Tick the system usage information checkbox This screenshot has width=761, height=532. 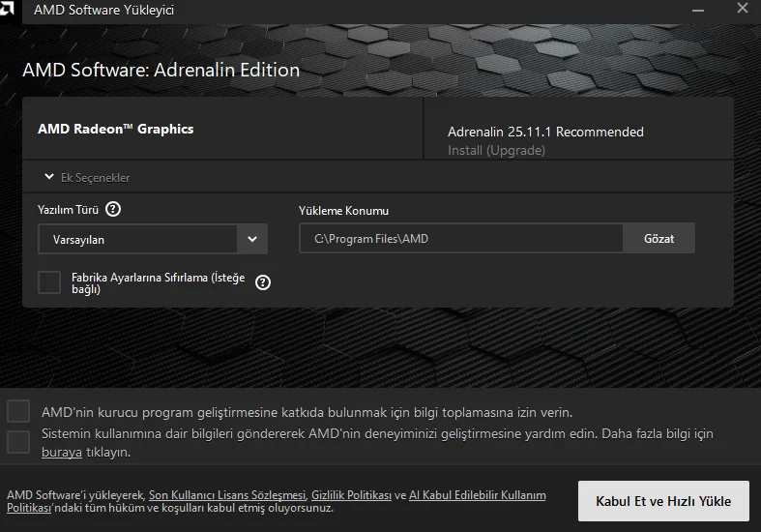(18, 442)
